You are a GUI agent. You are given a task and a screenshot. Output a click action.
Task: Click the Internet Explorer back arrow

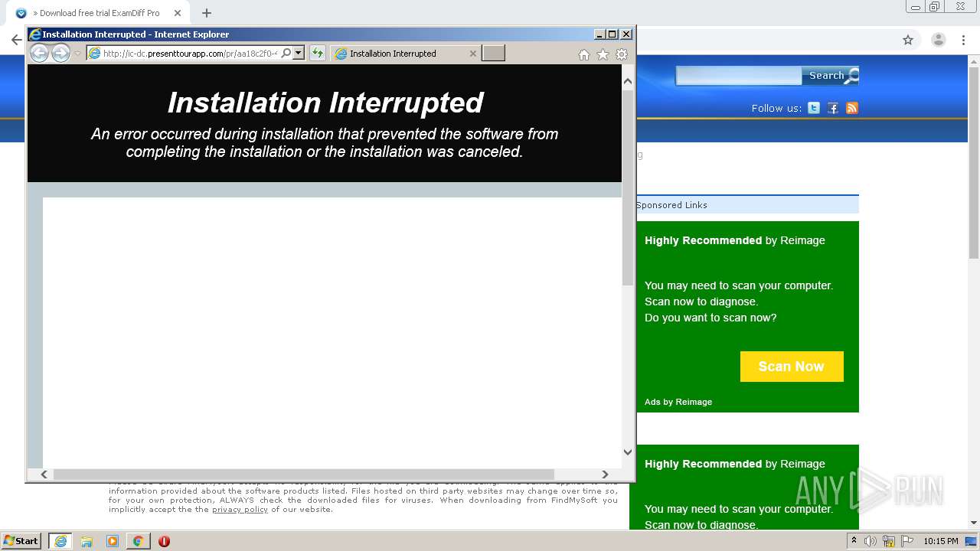point(39,53)
